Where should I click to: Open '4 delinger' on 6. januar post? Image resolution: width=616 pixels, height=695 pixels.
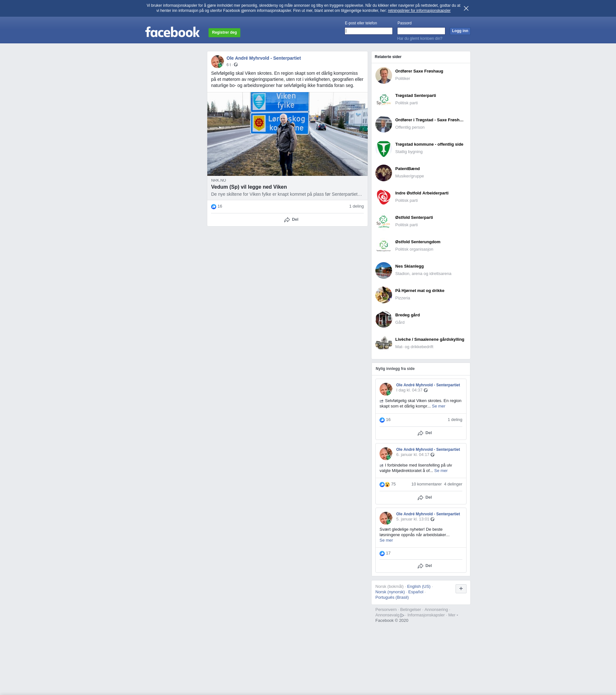pyautogui.click(x=453, y=484)
